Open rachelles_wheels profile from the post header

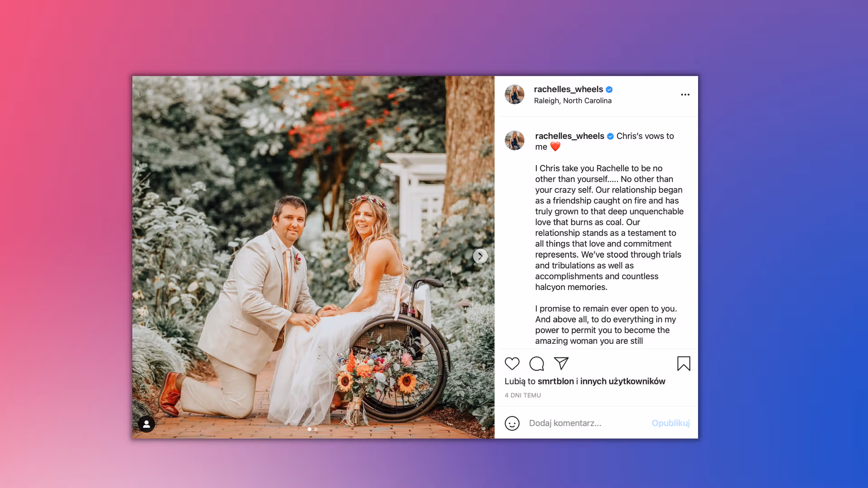coord(568,89)
